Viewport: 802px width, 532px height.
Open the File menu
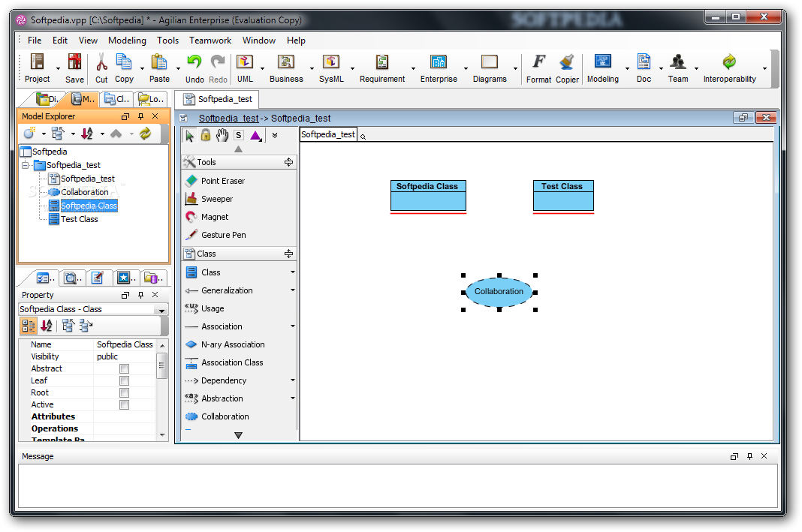coord(35,41)
